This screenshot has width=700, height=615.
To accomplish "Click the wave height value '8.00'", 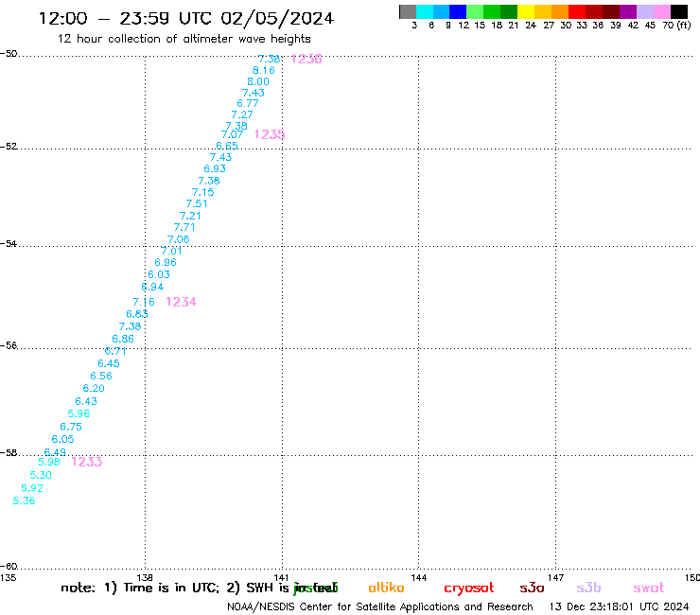I will 258,81.
